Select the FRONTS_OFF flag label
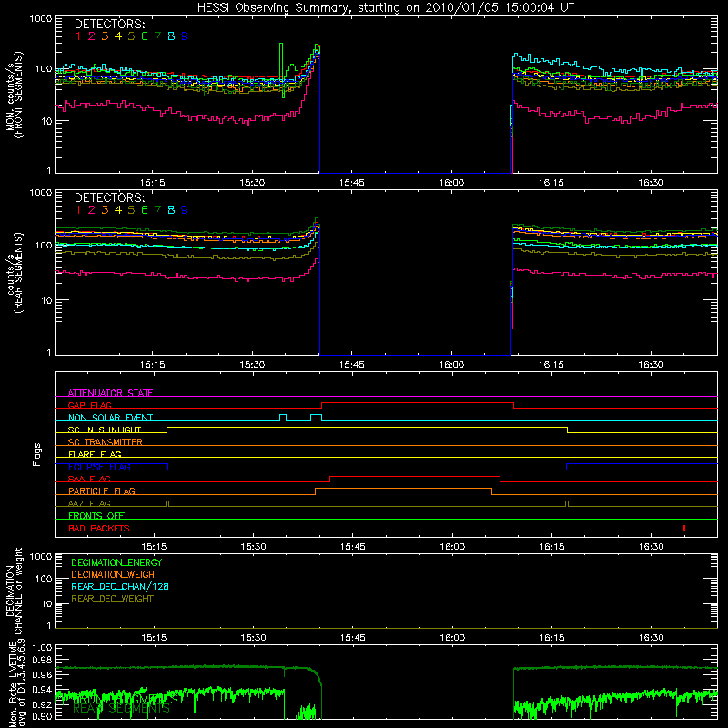The width and height of the screenshot is (728, 728). coord(96,515)
